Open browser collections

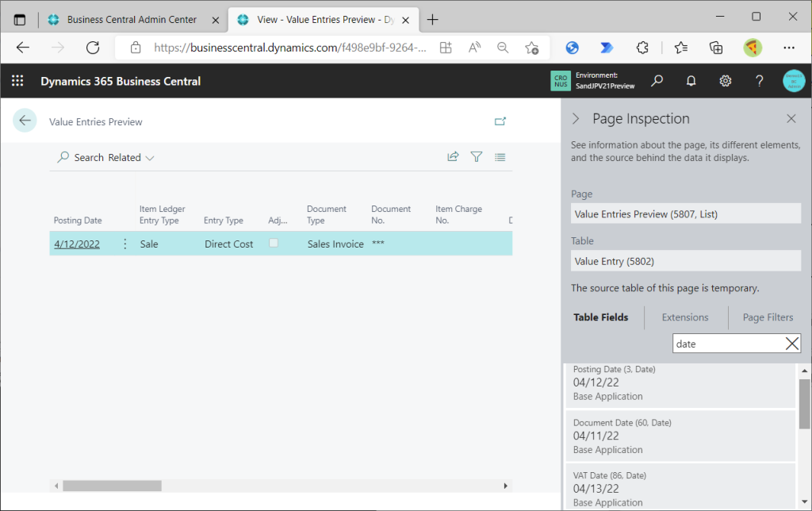[716, 48]
